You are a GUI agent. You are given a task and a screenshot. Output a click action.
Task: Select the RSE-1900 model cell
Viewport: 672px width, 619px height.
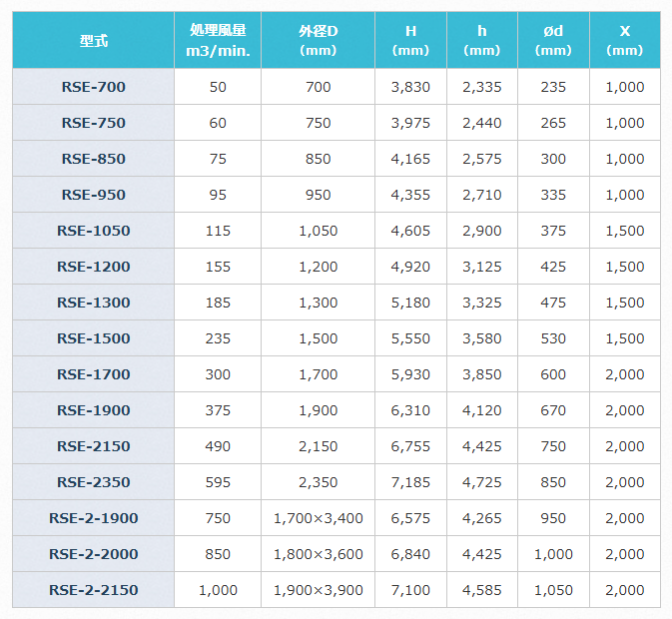(93, 410)
